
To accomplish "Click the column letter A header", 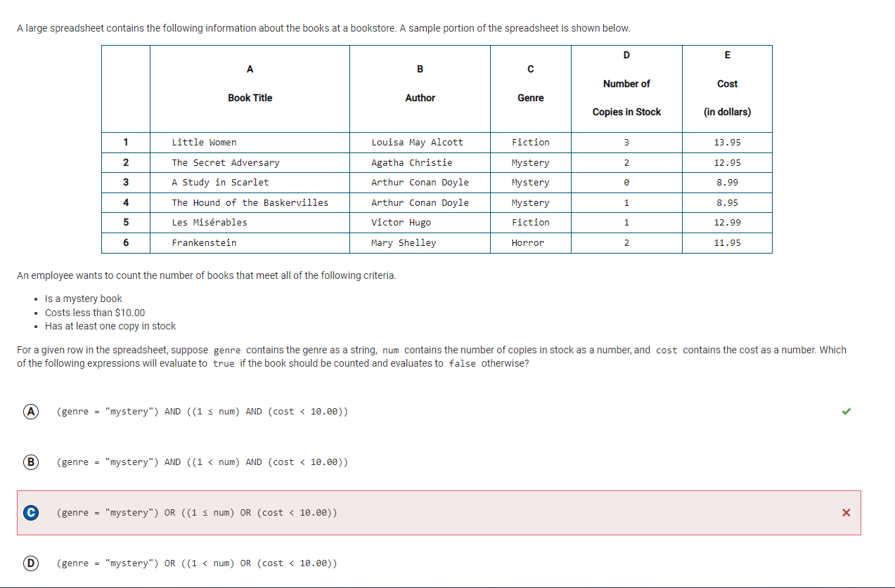I will 250,69.
